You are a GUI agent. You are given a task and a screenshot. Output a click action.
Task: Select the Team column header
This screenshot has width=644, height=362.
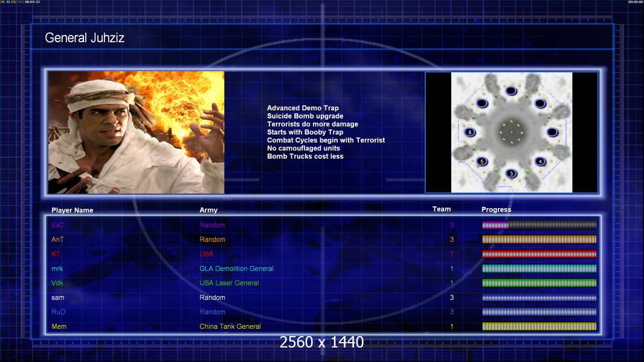point(442,209)
